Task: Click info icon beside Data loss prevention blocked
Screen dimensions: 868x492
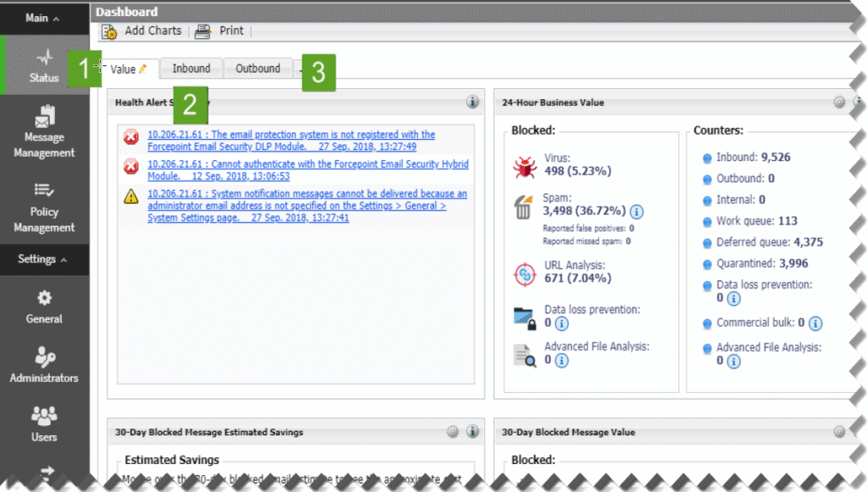Action: click(x=561, y=323)
